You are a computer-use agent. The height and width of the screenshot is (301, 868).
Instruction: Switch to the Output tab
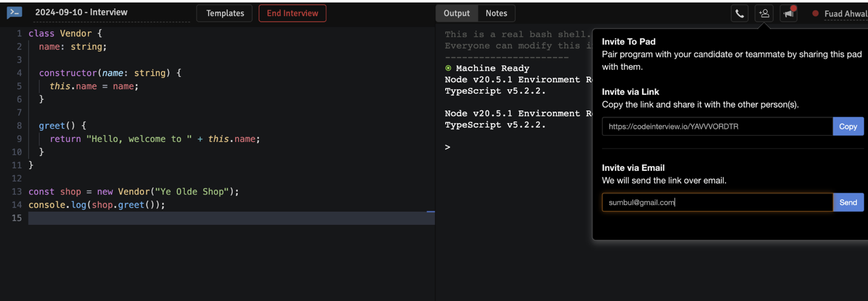pos(457,13)
